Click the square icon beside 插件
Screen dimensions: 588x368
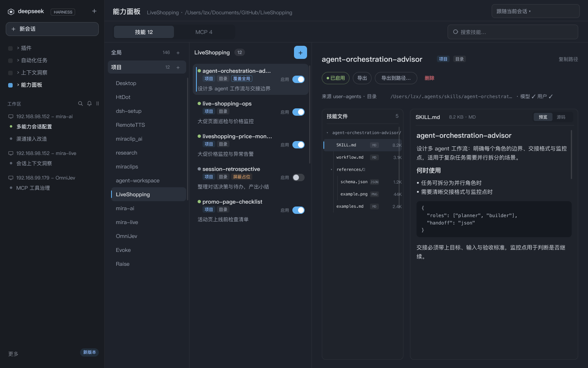coord(11,48)
